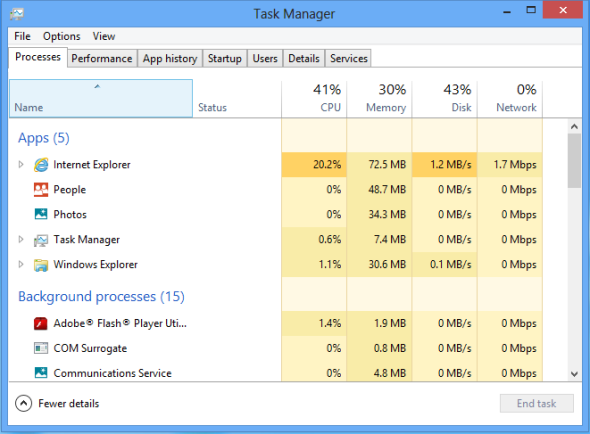590x434 pixels.
Task: Click the End task button
Action: pos(537,404)
